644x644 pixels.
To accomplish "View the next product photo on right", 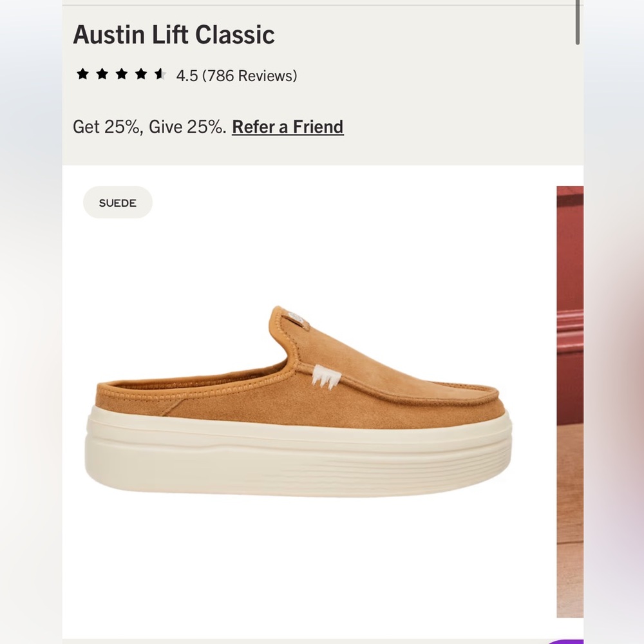I will point(570,401).
